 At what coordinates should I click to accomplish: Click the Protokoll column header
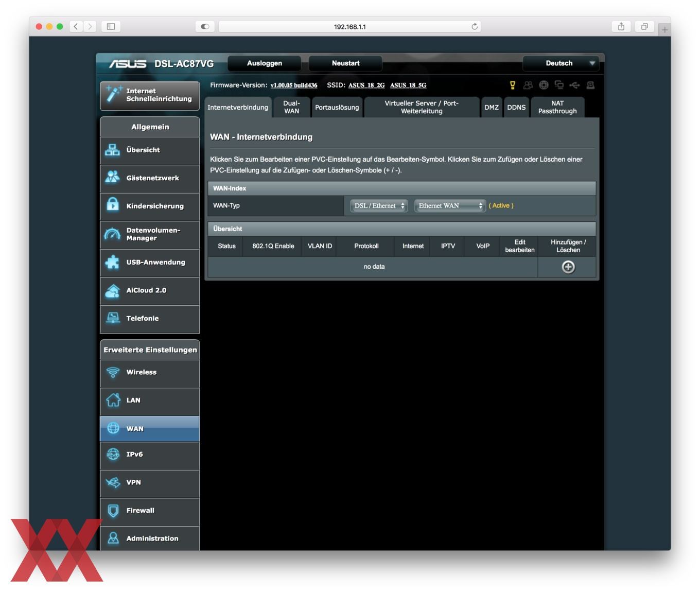click(366, 246)
